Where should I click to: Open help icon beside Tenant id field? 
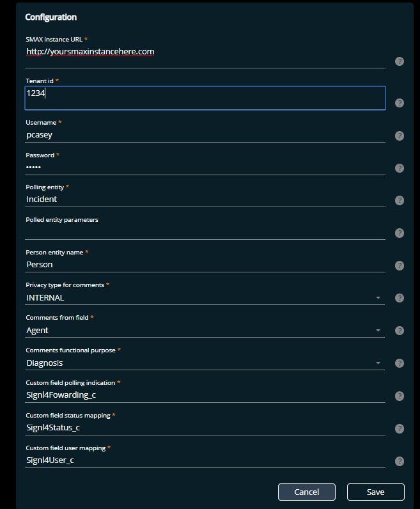[400, 103]
